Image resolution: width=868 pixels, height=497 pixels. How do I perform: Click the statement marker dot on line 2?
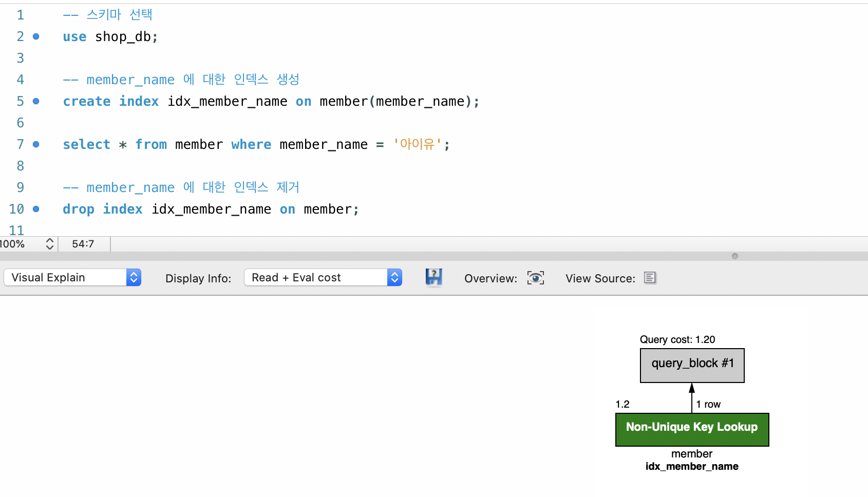coord(36,36)
